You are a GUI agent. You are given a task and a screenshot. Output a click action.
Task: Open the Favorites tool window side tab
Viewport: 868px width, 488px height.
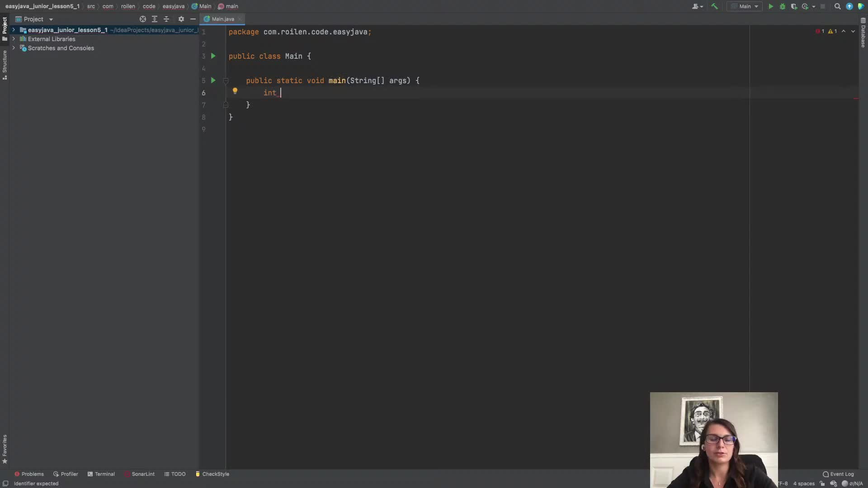5,449
